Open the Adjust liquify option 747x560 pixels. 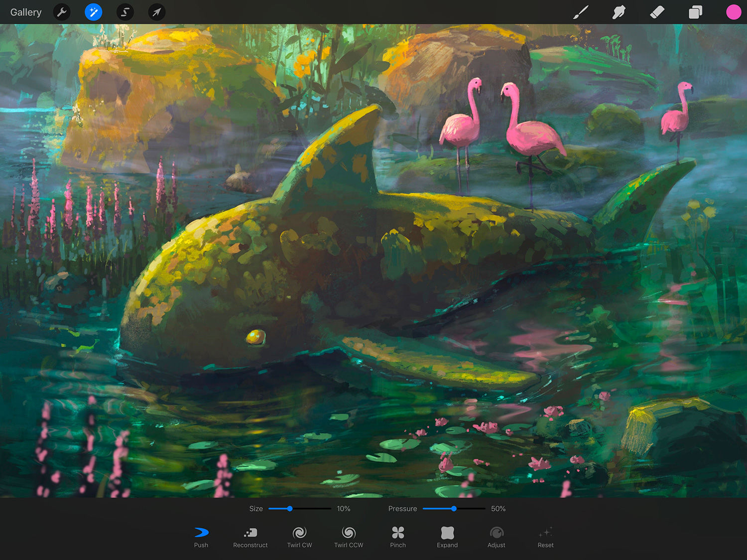(497, 537)
